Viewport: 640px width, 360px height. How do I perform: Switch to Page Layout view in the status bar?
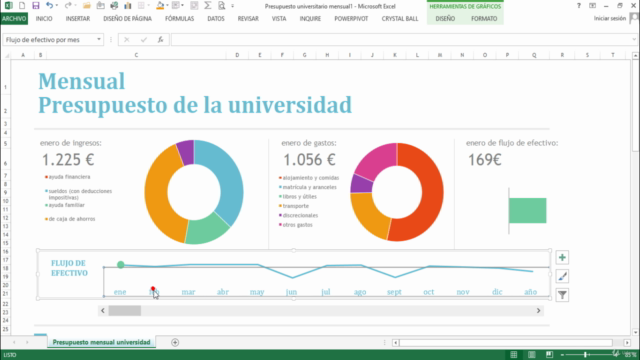click(531, 355)
